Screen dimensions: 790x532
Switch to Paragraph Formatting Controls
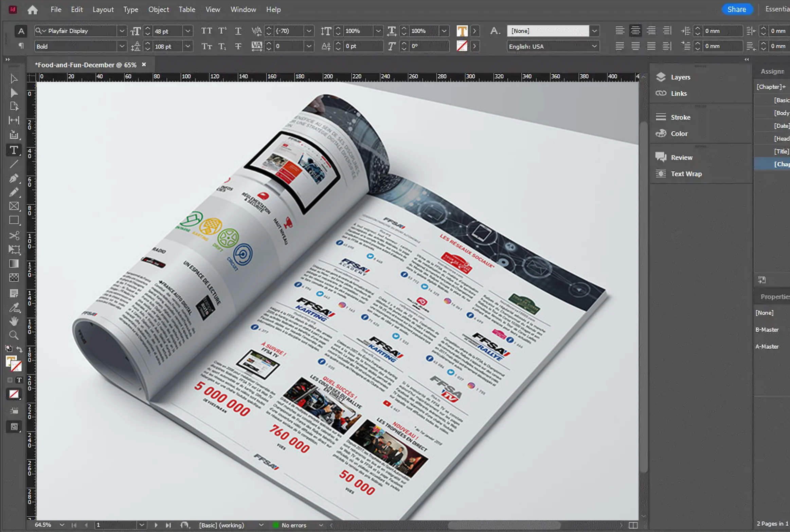pyautogui.click(x=21, y=46)
